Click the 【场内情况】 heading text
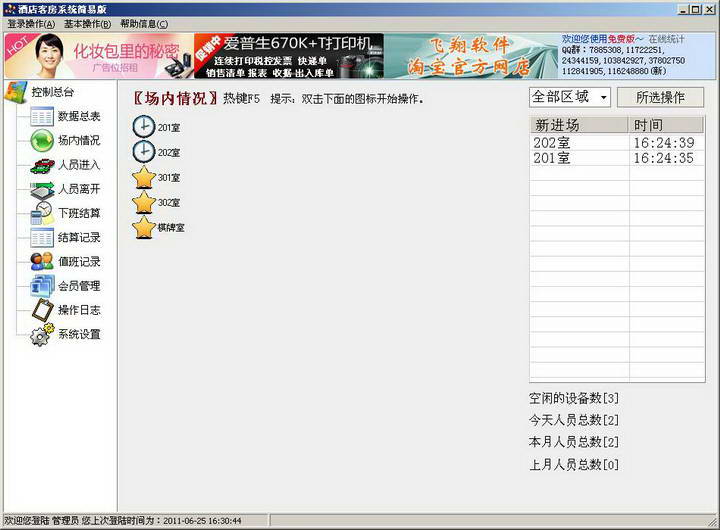Viewport: 720px width, 530px height. click(x=175, y=98)
